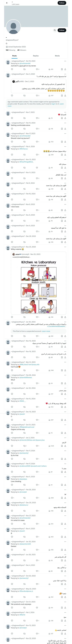Screen dimensions: 72x644
Task: Switch to the Replies tab
Action: tap(36, 56)
